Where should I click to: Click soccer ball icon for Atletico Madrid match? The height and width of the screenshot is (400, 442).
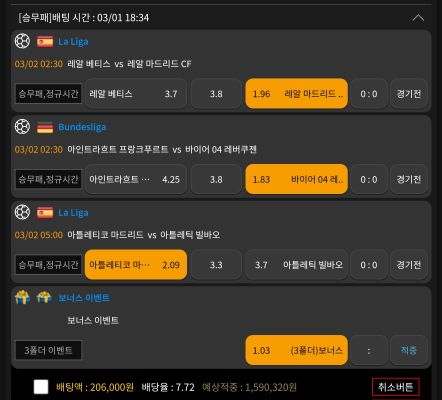[22, 212]
